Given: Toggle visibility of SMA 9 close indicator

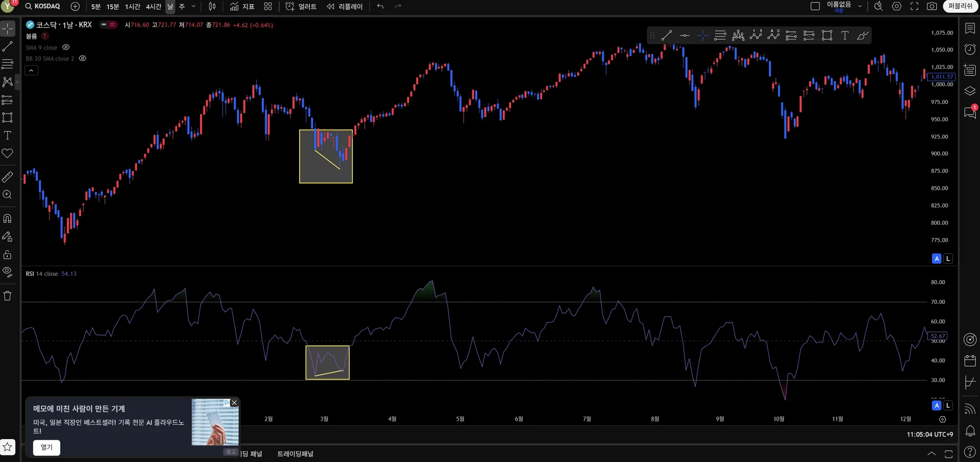Looking at the screenshot, I should click(x=66, y=47).
